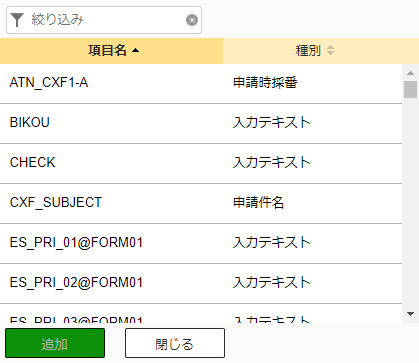Viewport: 419px width, 363px height.
Task: Sort by 項目名 column header
Action: [x=111, y=51]
